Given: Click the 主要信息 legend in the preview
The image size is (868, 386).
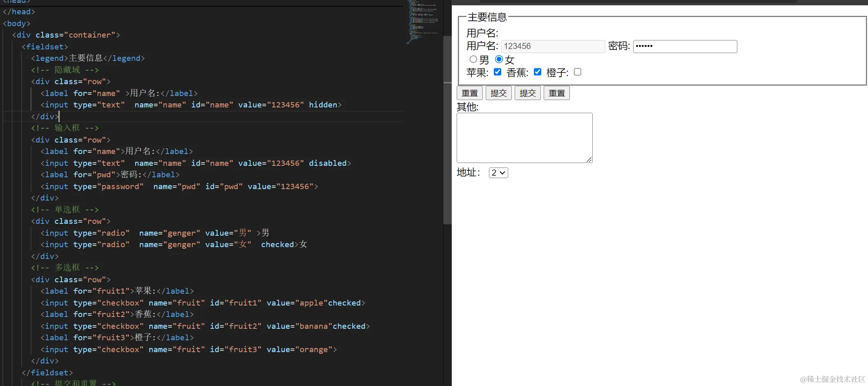Looking at the screenshot, I should (487, 17).
